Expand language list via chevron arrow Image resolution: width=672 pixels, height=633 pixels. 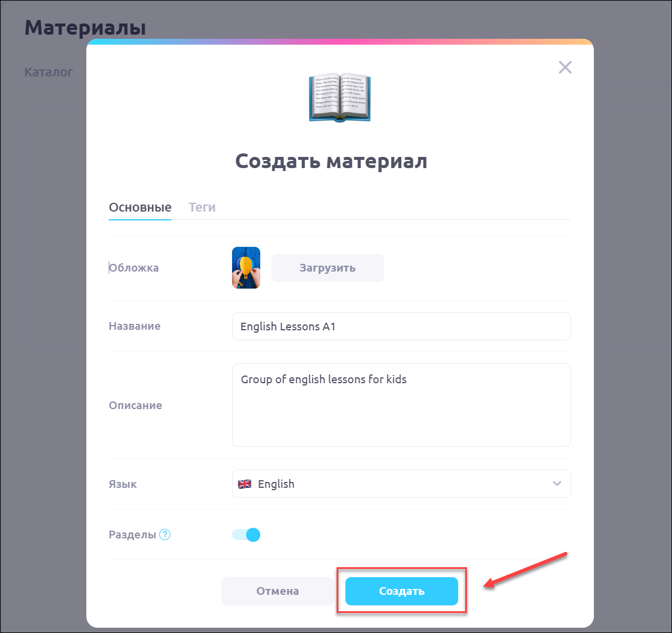557,484
